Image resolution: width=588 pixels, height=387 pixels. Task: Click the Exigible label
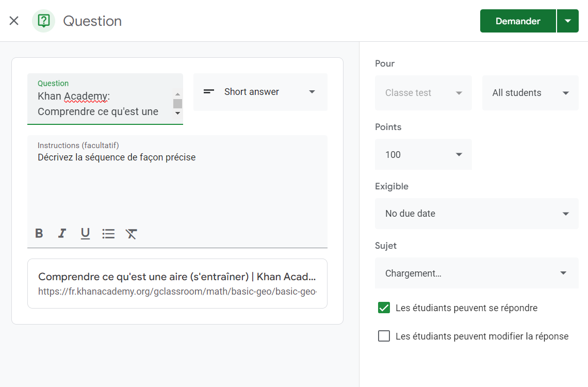(391, 186)
